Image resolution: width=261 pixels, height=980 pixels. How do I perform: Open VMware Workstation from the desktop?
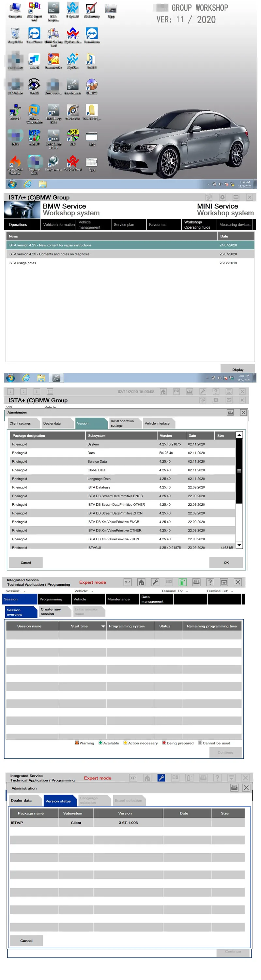tap(34, 113)
